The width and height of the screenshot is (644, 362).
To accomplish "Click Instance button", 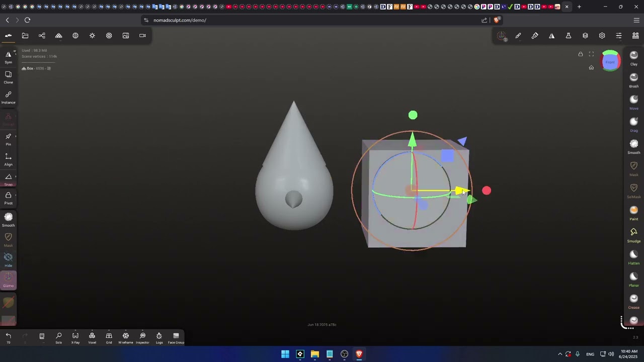I will 9,97.
